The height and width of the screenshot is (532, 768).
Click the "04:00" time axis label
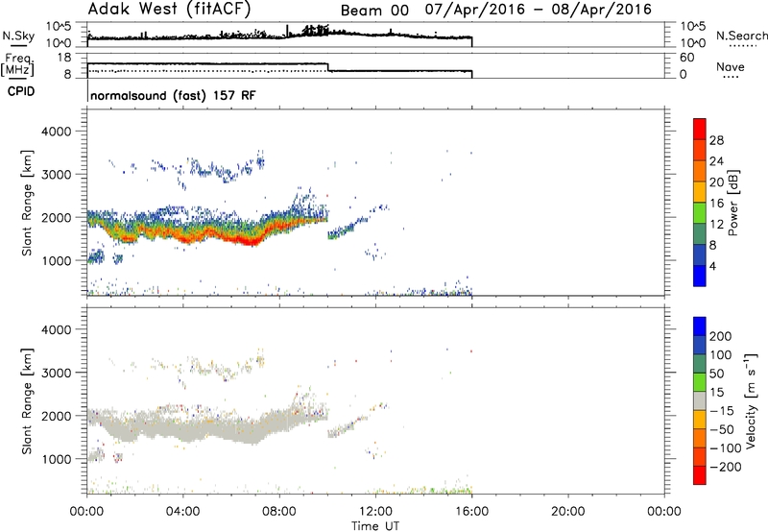(182, 512)
